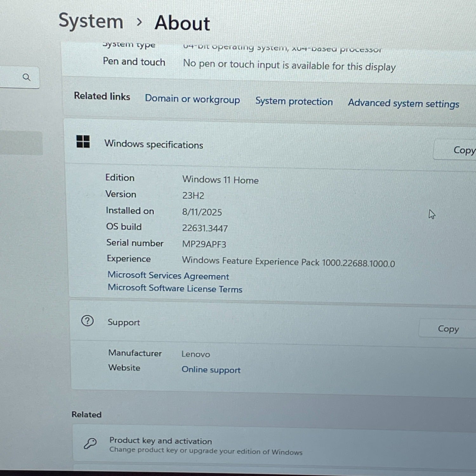Click Change product key or upgrade description text
Viewport: 476px width, 476px height.
pos(206,451)
